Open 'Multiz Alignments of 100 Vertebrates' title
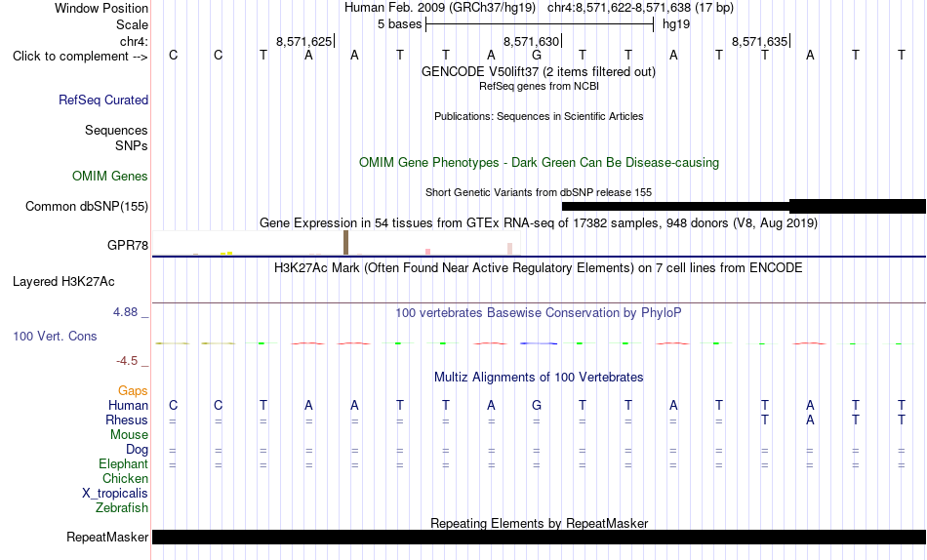Viewport: 927px width, 560px height. point(539,378)
